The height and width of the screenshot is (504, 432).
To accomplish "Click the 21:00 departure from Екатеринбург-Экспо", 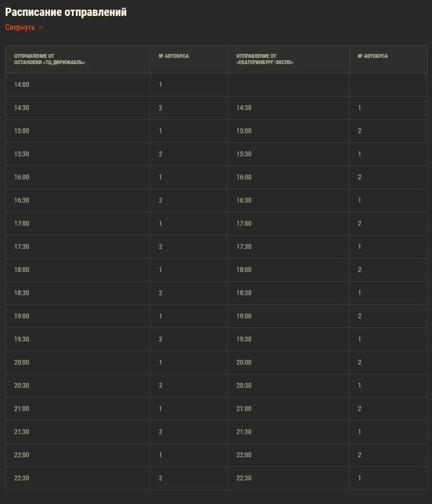I will point(244,409).
